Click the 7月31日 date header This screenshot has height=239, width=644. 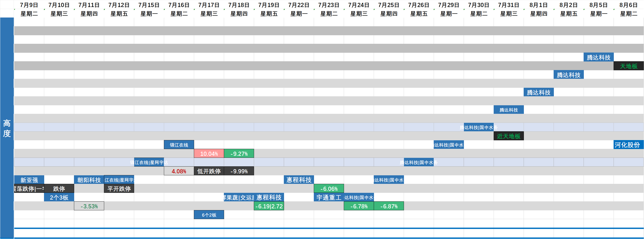[509, 5]
